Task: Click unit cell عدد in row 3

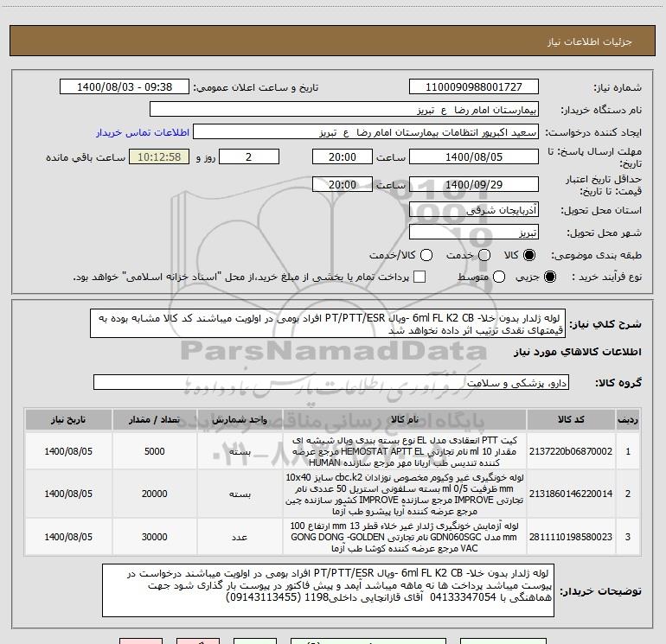Action: (x=240, y=537)
